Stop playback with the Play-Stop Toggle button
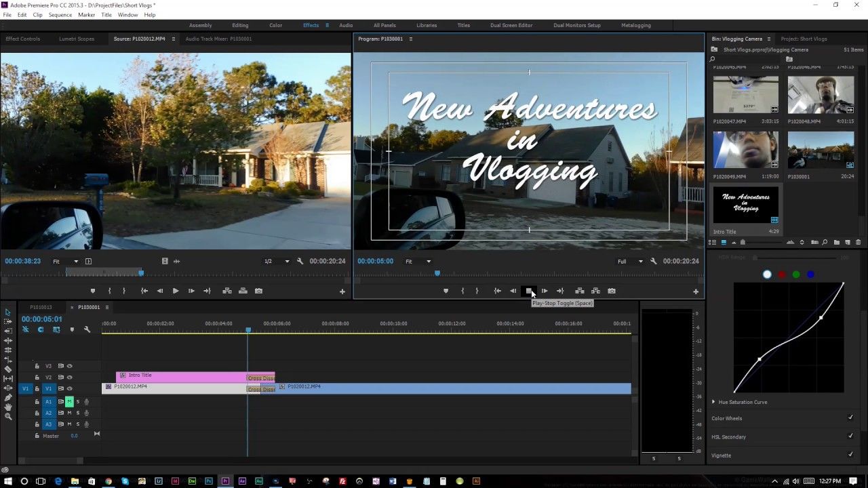868x488 pixels. tap(529, 291)
